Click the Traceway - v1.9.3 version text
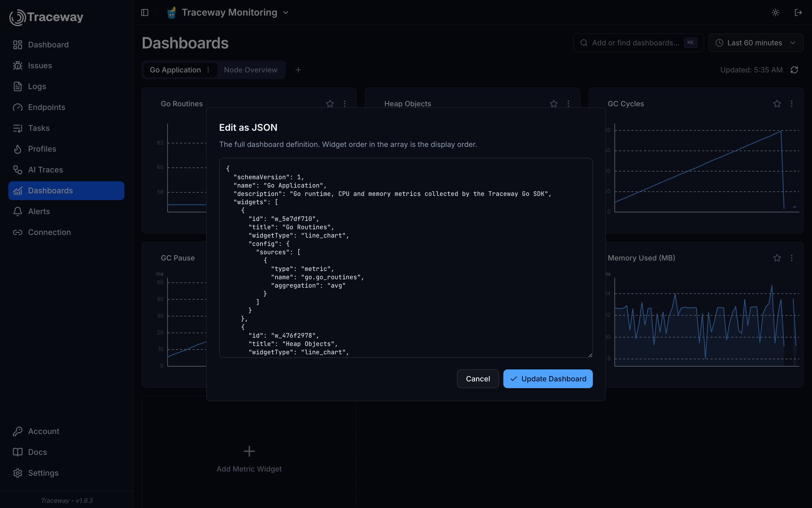The height and width of the screenshot is (508, 812). coord(67,500)
